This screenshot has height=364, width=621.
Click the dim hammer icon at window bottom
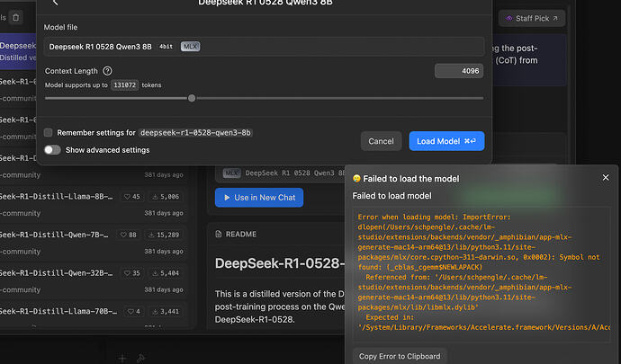pos(140,359)
